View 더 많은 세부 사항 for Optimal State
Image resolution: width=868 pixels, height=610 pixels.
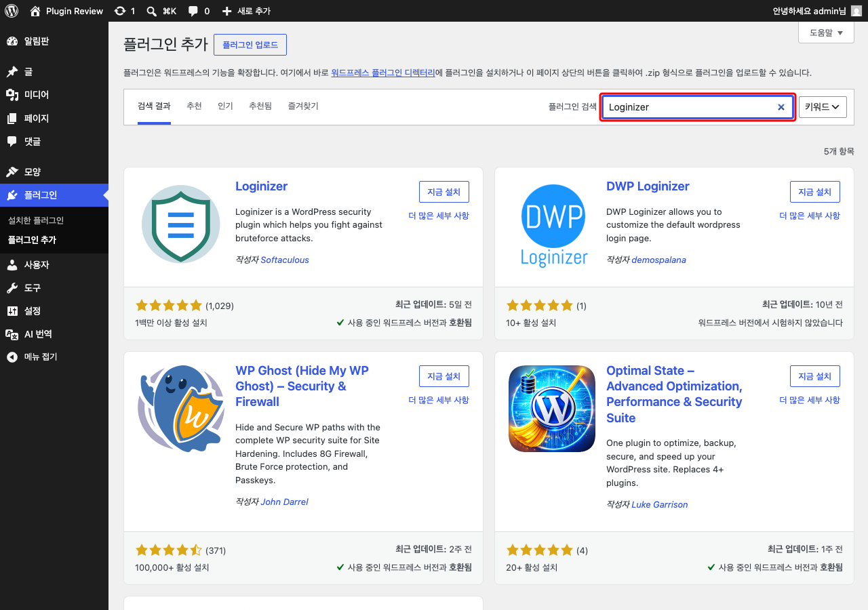click(x=810, y=401)
